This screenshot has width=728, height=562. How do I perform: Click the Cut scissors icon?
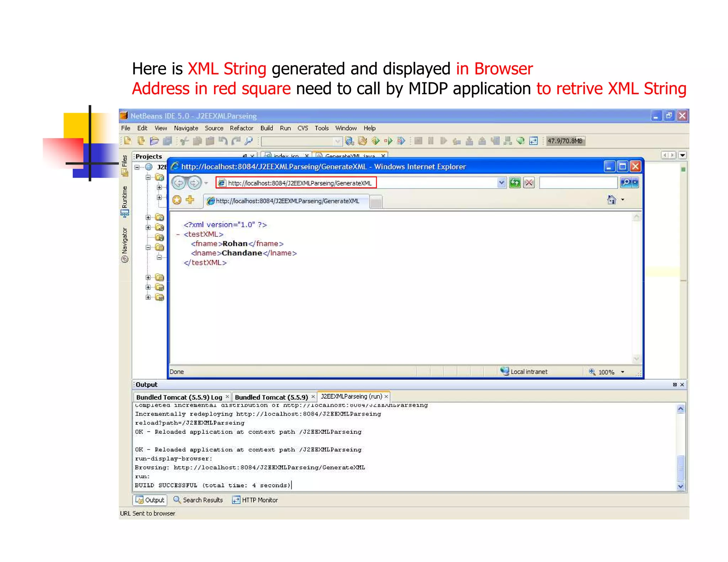(x=184, y=141)
